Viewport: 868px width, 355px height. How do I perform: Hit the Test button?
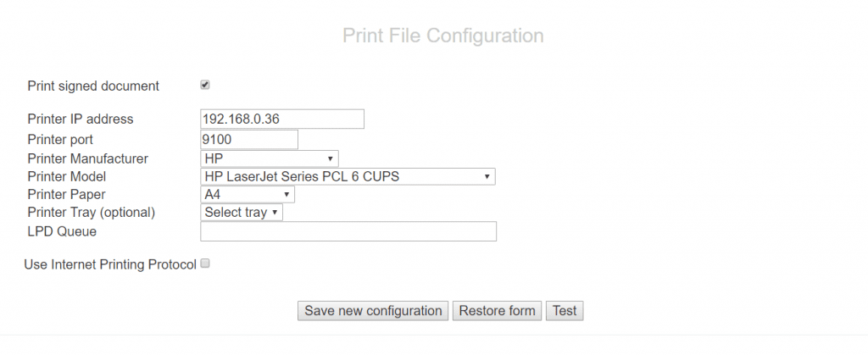[x=565, y=311]
